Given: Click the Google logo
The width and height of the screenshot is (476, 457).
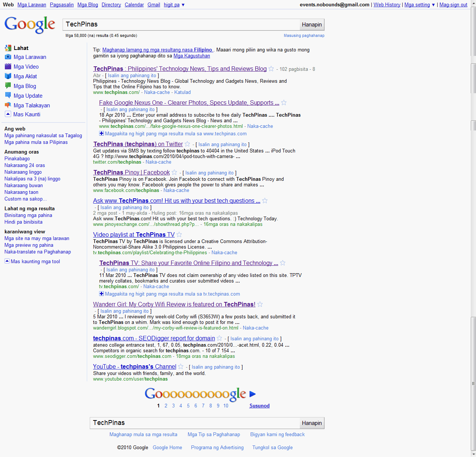Looking at the screenshot, I should 29,25.
